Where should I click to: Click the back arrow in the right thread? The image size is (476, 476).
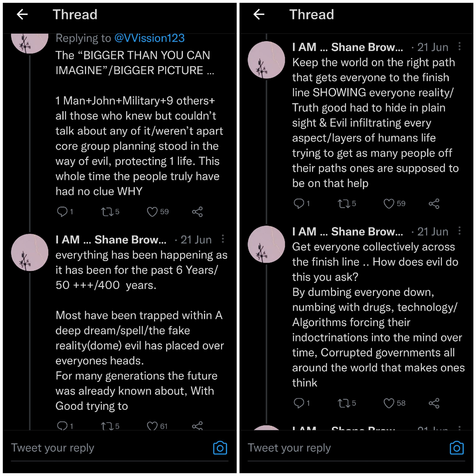pyautogui.click(x=259, y=14)
